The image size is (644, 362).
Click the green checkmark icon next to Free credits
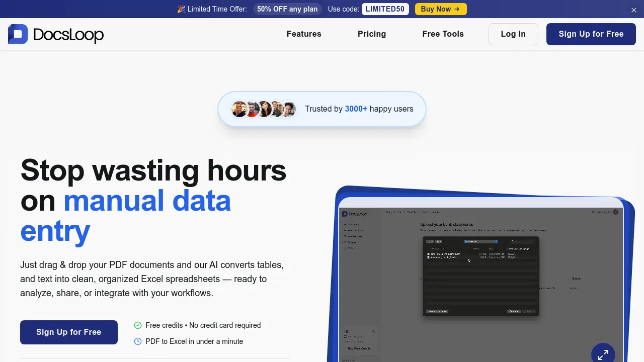coord(138,325)
